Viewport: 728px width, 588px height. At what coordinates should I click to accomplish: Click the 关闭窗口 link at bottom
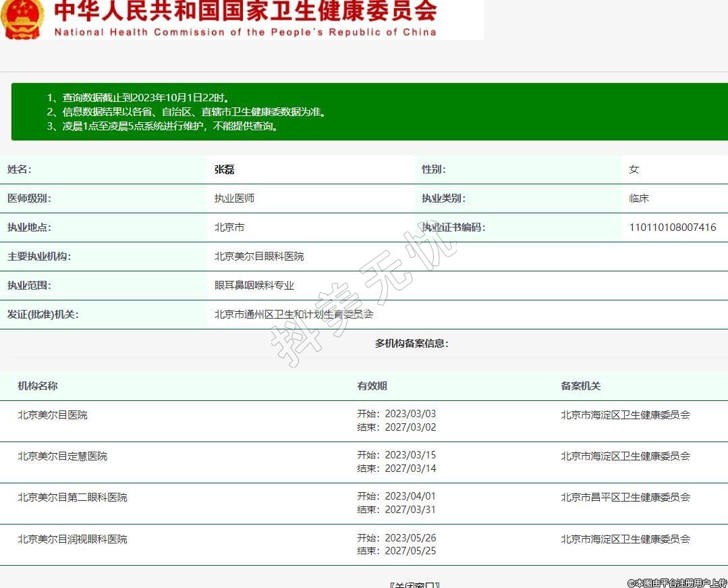coord(415,585)
